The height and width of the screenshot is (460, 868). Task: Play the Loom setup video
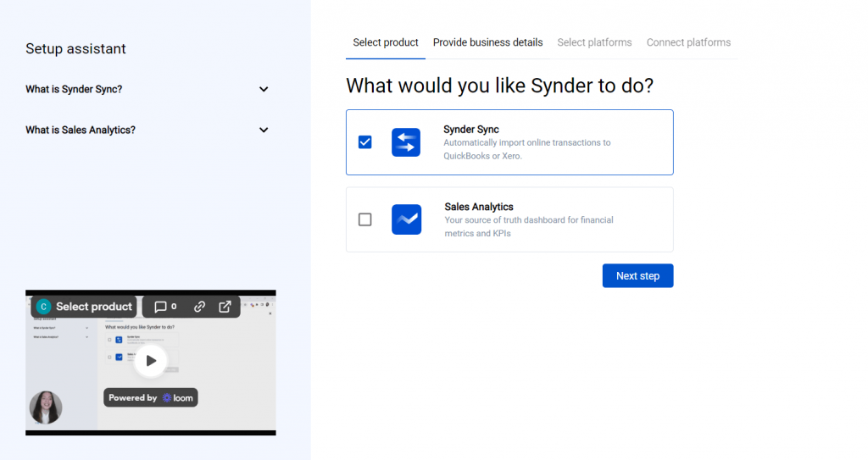tap(151, 361)
